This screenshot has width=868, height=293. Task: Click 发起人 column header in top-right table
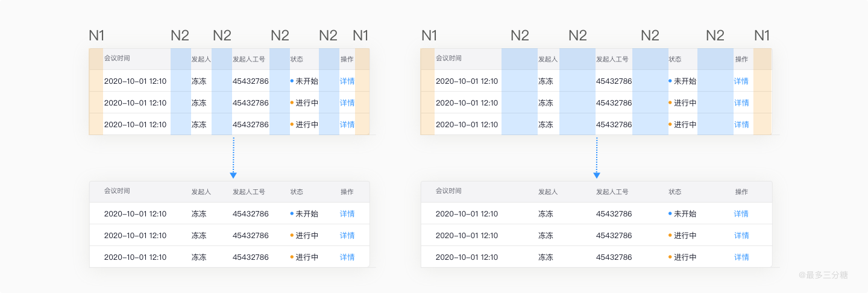coord(548,59)
